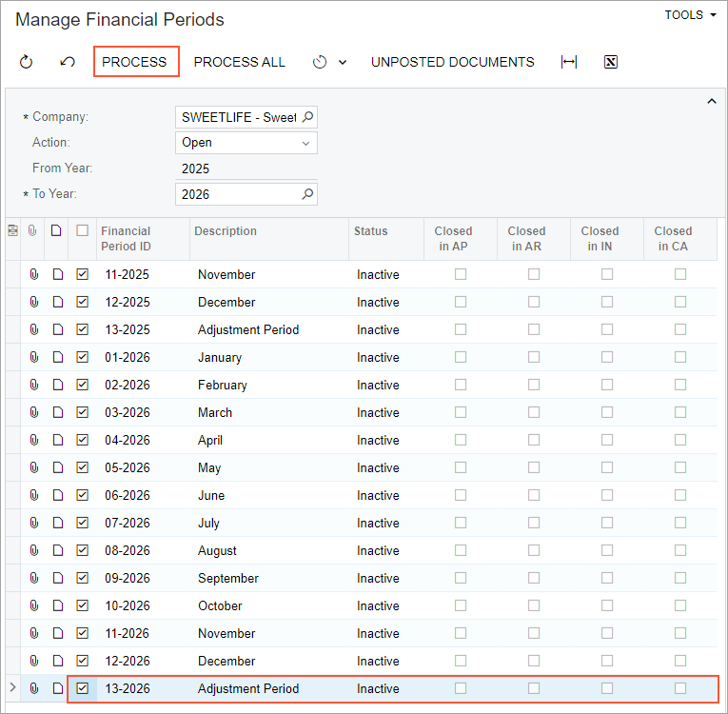Click the Undo icon in the toolbar
Screen dimensions: 728x714
pyautogui.click(x=68, y=62)
